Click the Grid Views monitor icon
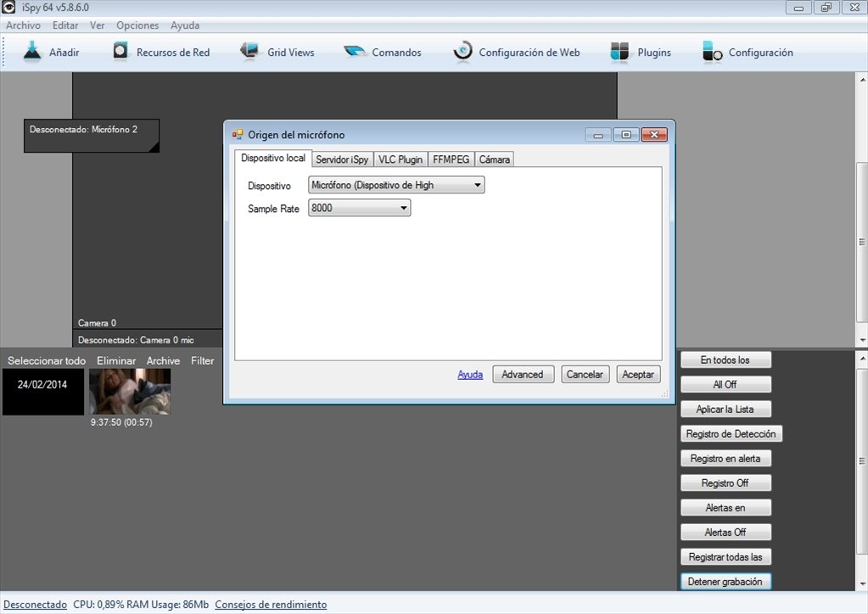This screenshot has height=614, width=868. [x=249, y=52]
